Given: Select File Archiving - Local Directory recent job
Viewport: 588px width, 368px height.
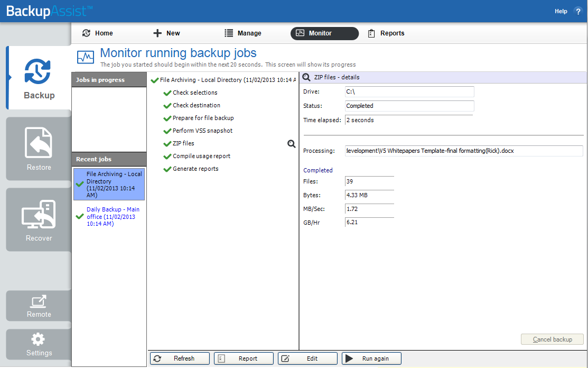Looking at the screenshot, I should coord(109,184).
